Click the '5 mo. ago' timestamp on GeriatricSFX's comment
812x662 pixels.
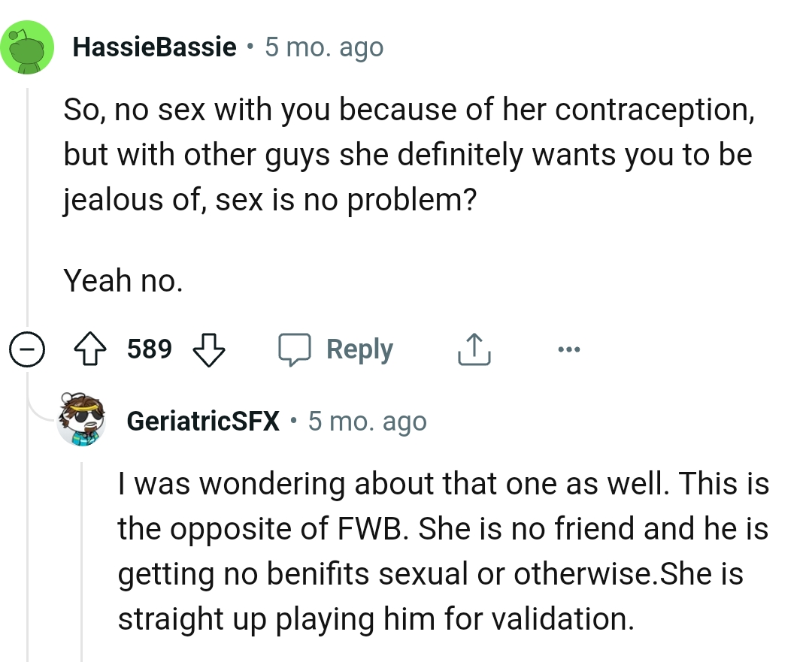(367, 421)
